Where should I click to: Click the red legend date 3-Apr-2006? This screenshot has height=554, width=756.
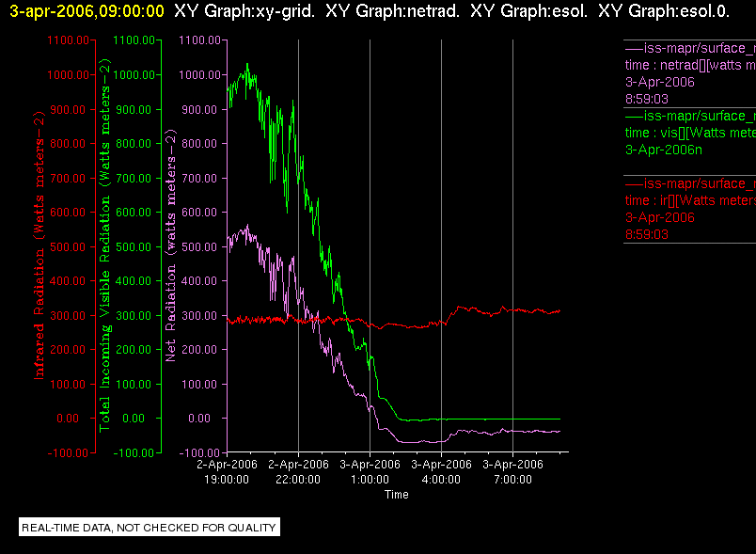pos(659,217)
